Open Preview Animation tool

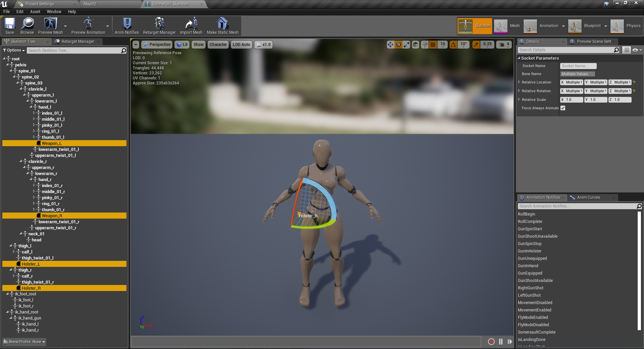(x=88, y=26)
